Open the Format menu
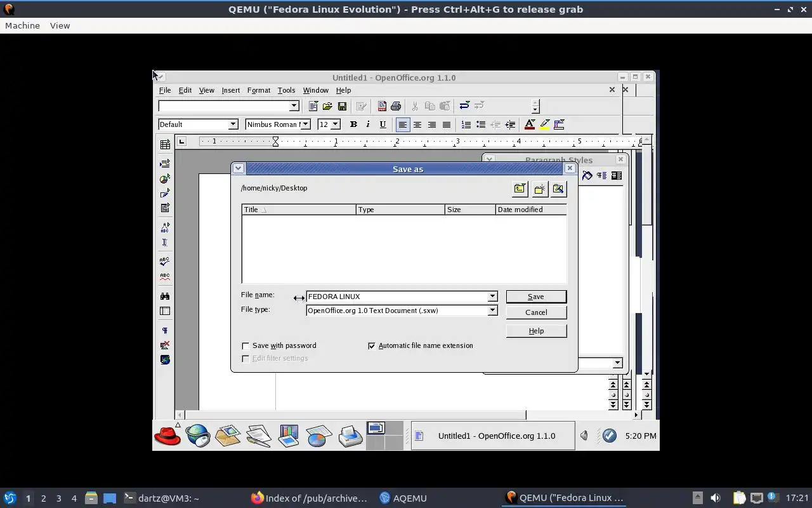 coord(259,90)
